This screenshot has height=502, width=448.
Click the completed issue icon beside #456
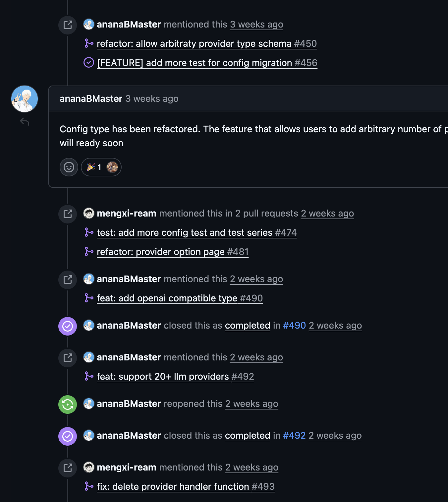[x=89, y=62]
